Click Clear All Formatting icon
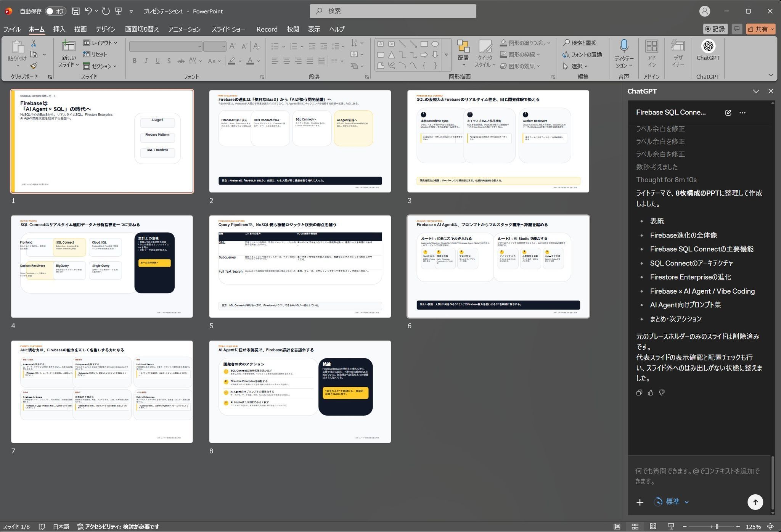 click(x=257, y=47)
